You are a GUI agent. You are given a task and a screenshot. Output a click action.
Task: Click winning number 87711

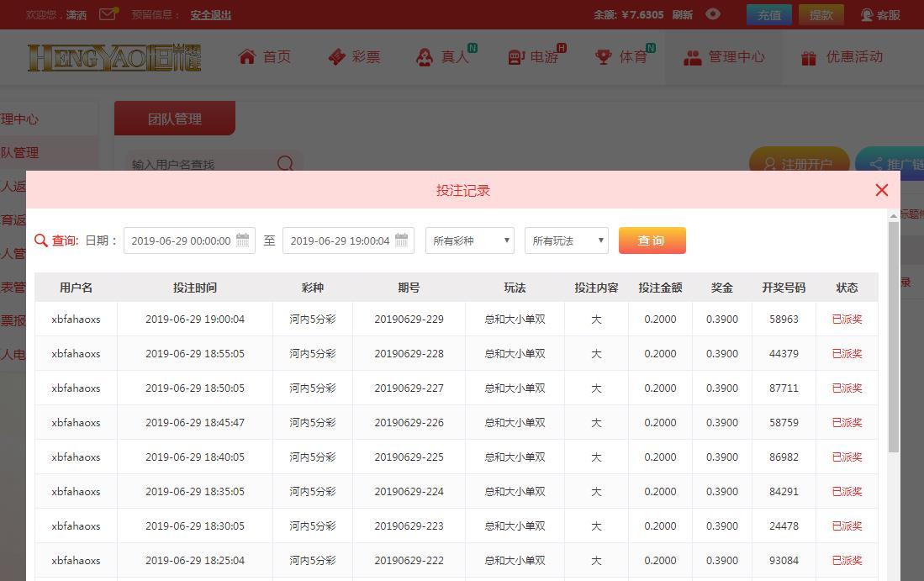(784, 388)
